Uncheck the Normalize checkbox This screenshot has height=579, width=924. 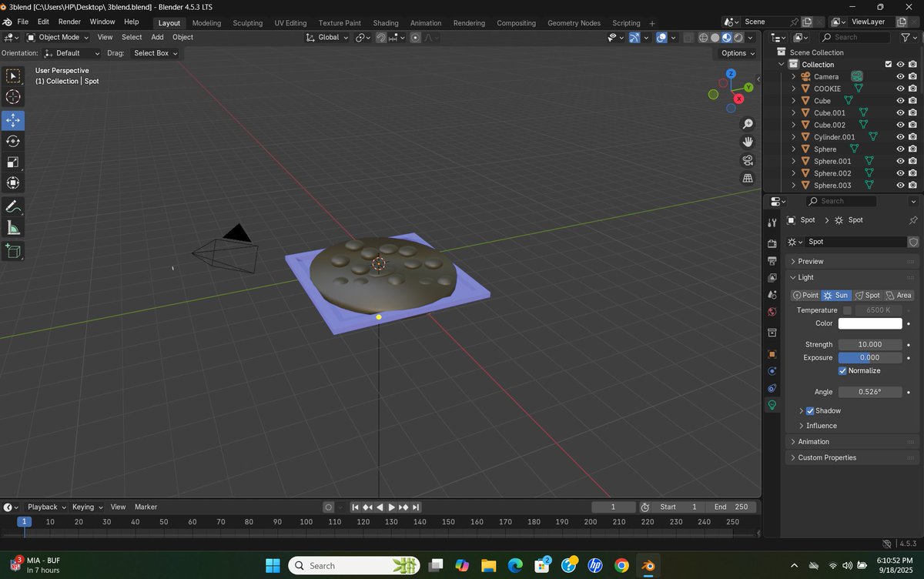pyautogui.click(x=842, y=370)
